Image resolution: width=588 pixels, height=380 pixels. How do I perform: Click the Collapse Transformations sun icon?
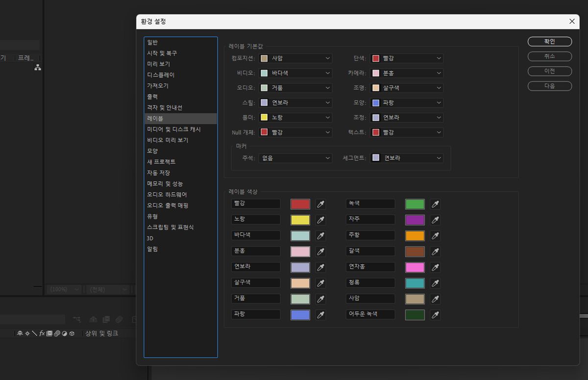27,333
